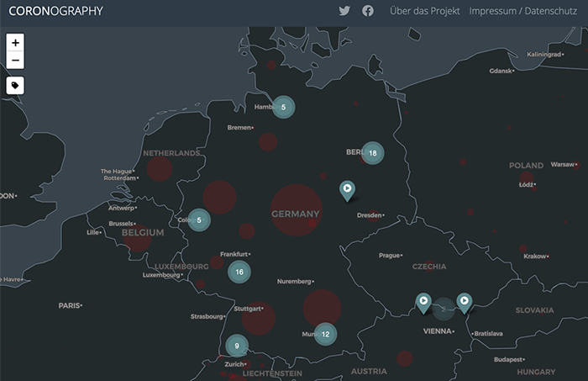Click The Hague city label
The image size is (588, 381).
point(116,172)
